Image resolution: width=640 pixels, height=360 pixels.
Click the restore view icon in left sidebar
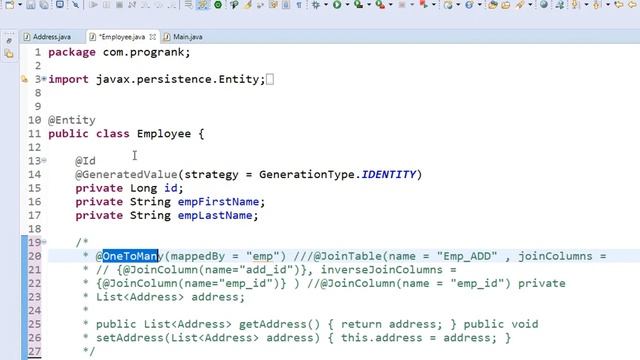coord(9,40)
